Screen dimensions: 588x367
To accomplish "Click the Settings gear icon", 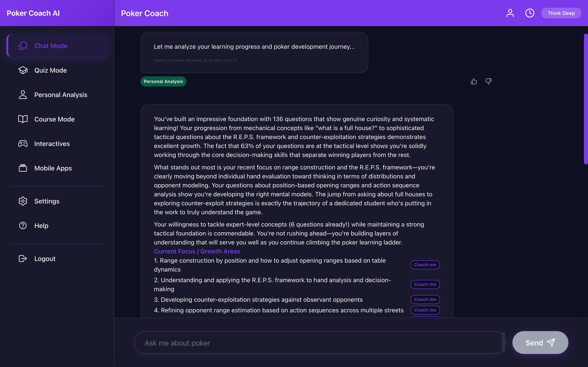I will coord(23,201).
